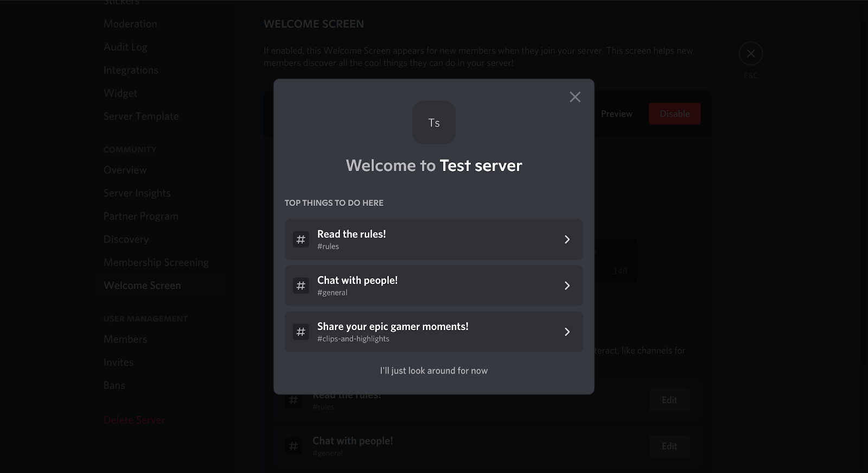Open the Chat with people! chevron arrow
This screenshot has height=473, width=868.
[567, 286]
